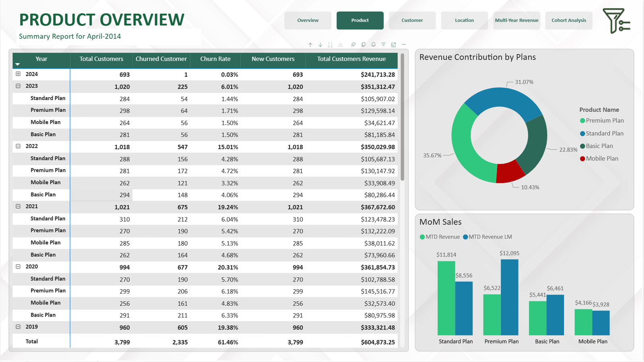Viewport: 644px width, 362px height.
Task: Collapse the 2019 year row
Action: click(18, 327)
